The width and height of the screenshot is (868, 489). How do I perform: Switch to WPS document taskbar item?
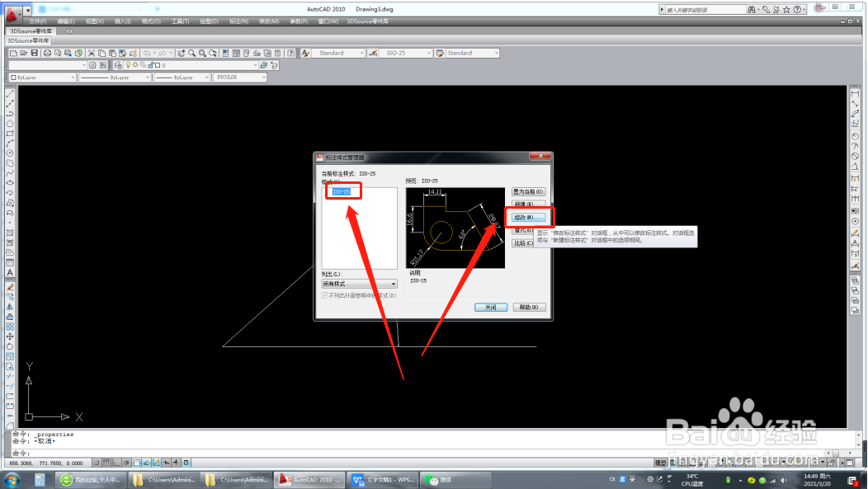384,480
